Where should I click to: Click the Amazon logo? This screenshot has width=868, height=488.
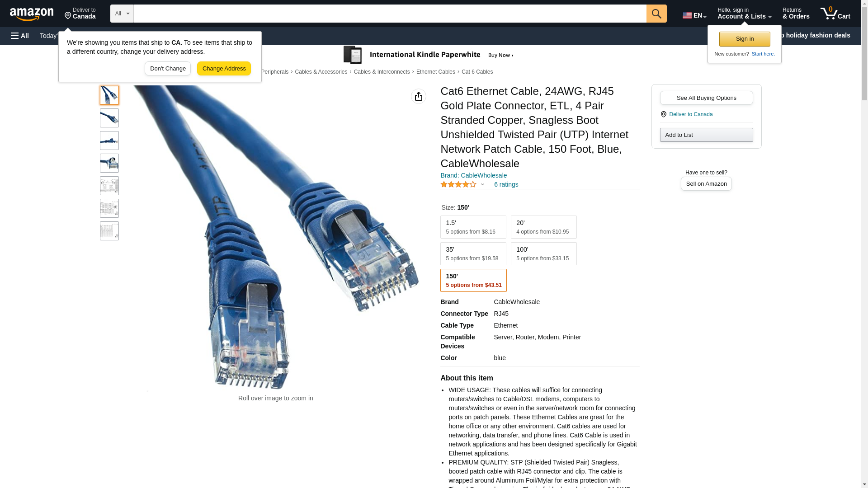tap(32, 14)
